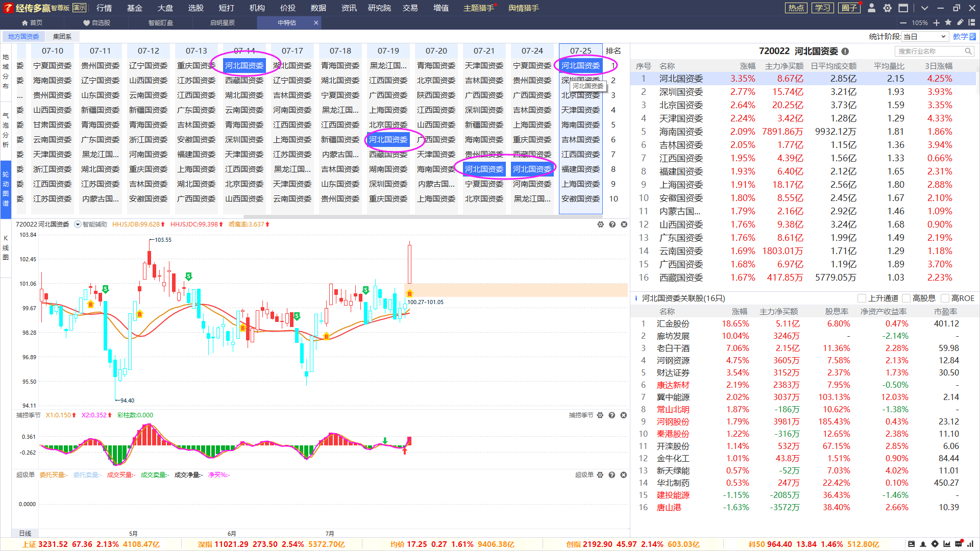Open 捕捞季节 indicator settings gear
This screenshot has height=551, width=980.
point(600,415)
